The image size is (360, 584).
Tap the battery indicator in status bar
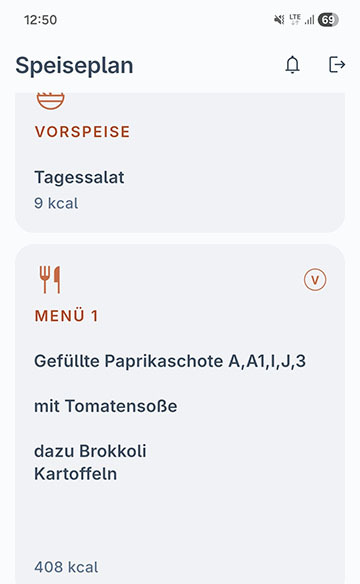pyautogui.click(x=328, y=19)
